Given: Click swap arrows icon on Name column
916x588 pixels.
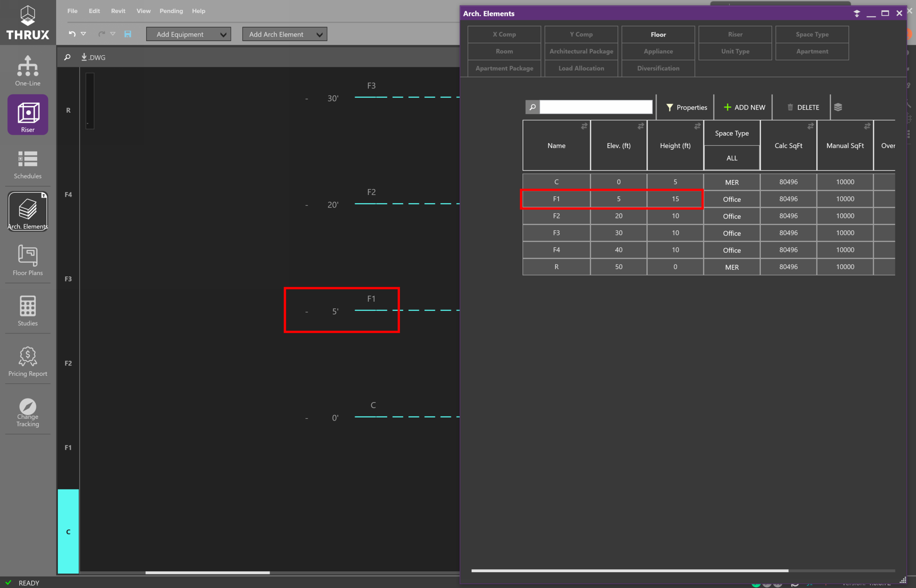Looking at the screenshot, I should tap(584, 126).
